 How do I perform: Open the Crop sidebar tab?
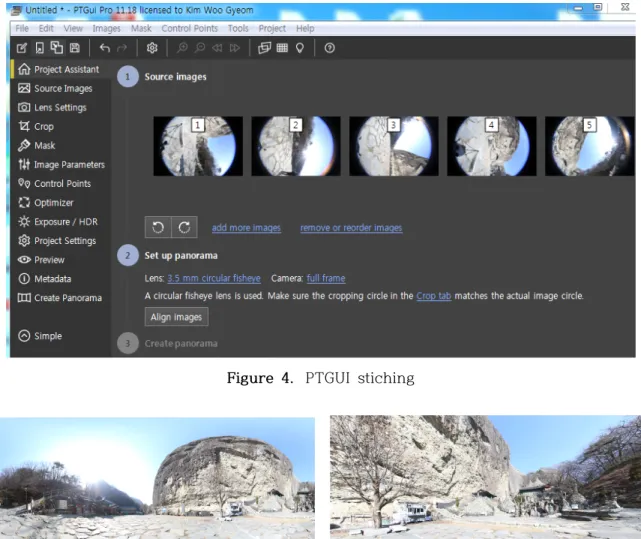point(61,126)
